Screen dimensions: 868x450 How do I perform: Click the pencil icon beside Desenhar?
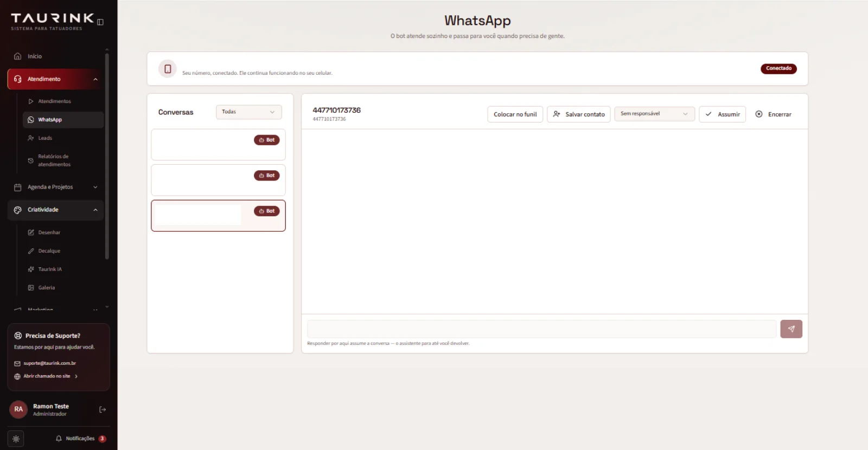point(31,233)
